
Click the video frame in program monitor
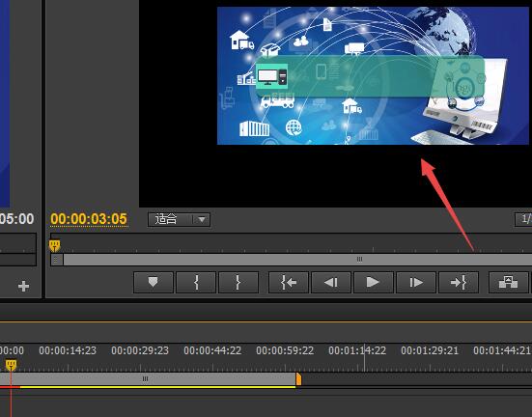click(x=373, y=75)
